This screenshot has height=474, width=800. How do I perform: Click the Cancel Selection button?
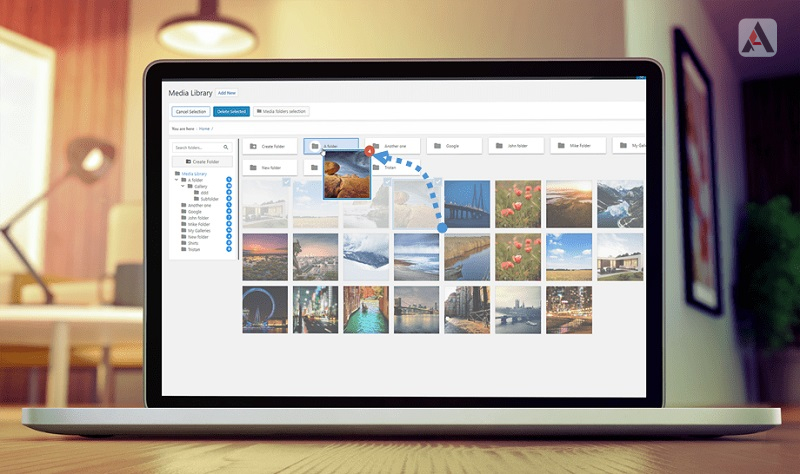tap(190, 111)
